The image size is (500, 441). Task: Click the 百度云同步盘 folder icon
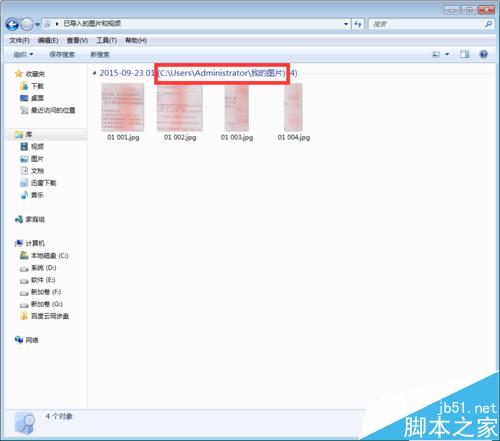pos(24,316)
